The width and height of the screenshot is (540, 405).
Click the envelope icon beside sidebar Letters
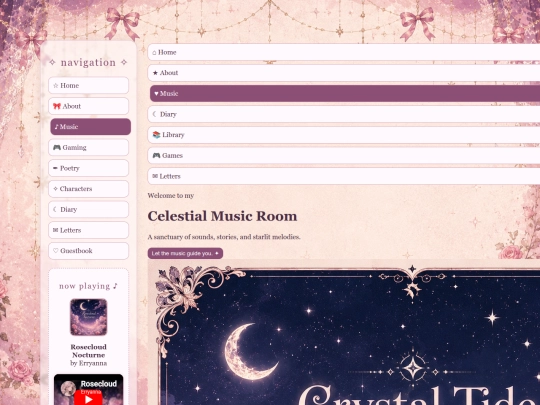(55, 230)
